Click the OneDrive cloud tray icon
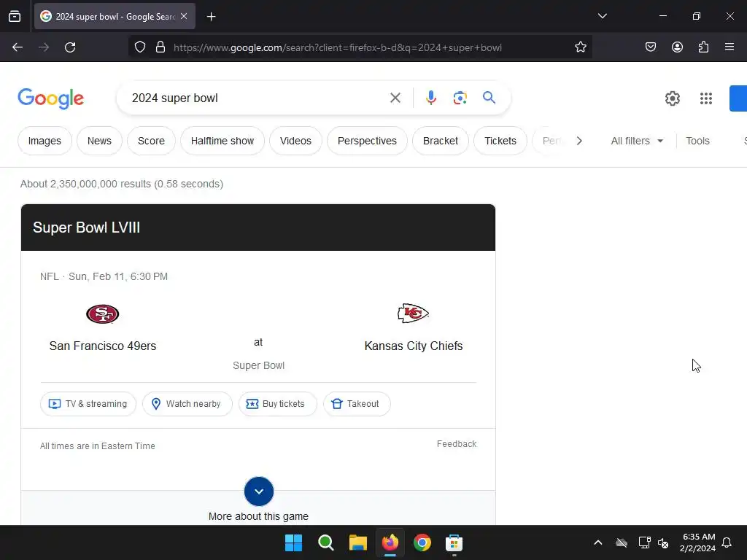This screenshot has height=560, width=747. [x=622, y=542]
